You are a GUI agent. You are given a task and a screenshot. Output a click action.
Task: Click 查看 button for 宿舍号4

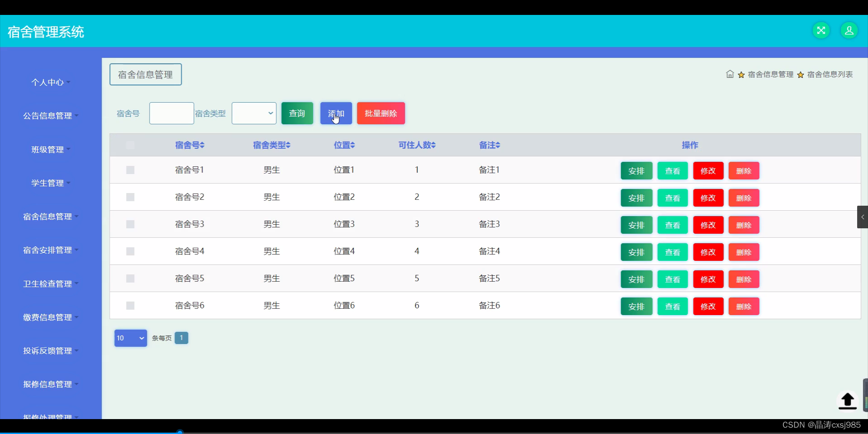(x=673, y=252)
